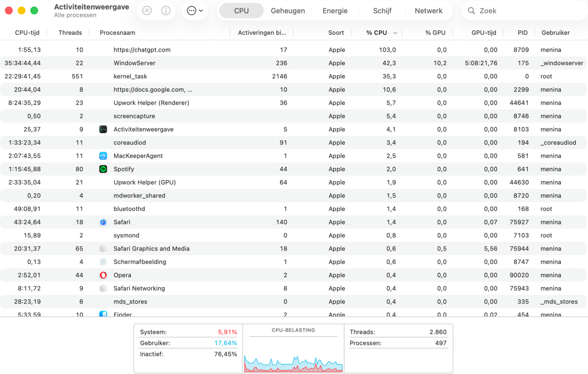Click the Safari compass icon
This screenshot has height=374, width=588.
pos(103,222)
